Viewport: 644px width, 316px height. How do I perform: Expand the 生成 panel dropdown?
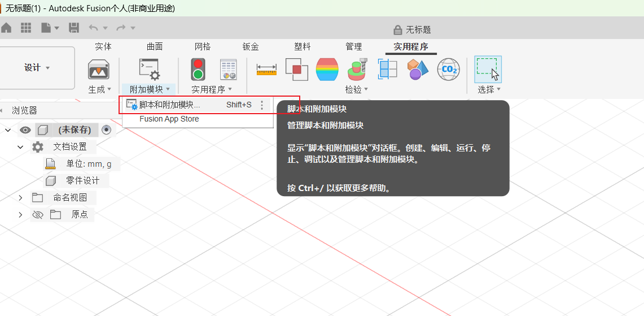pyautogui.click(x=100, y=89)
